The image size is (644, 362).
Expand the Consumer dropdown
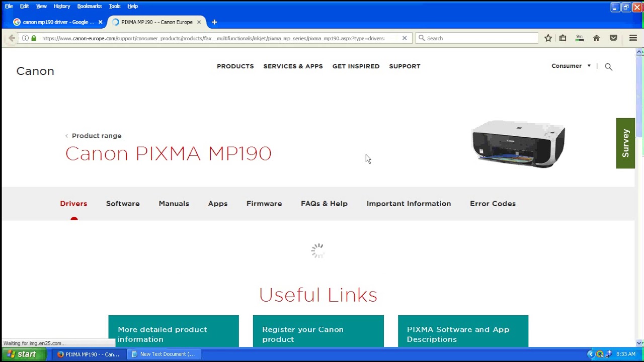point(571,66)
